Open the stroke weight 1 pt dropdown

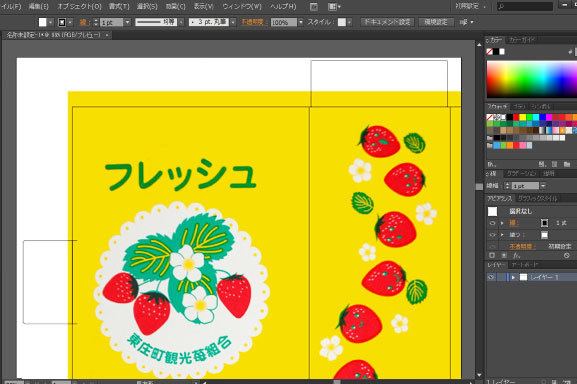(127, 22)
